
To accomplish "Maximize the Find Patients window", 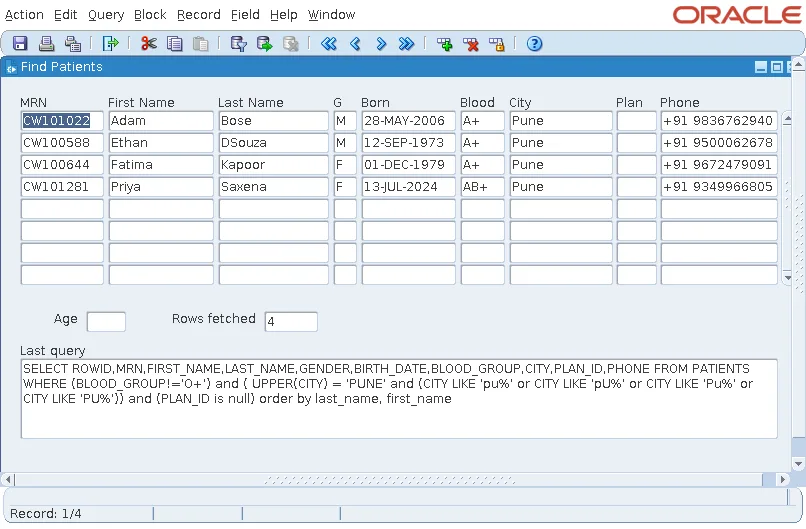I will [777, 67].
